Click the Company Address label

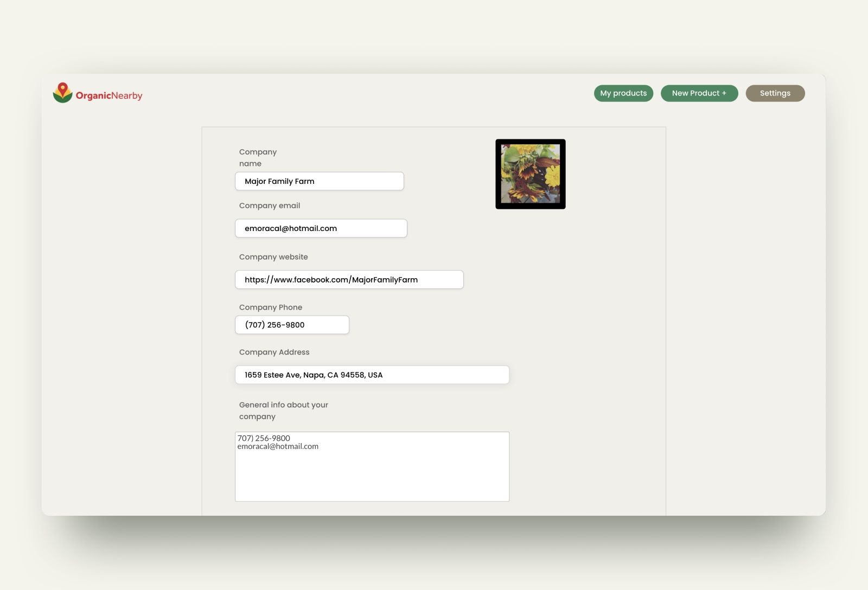(275, 352)
